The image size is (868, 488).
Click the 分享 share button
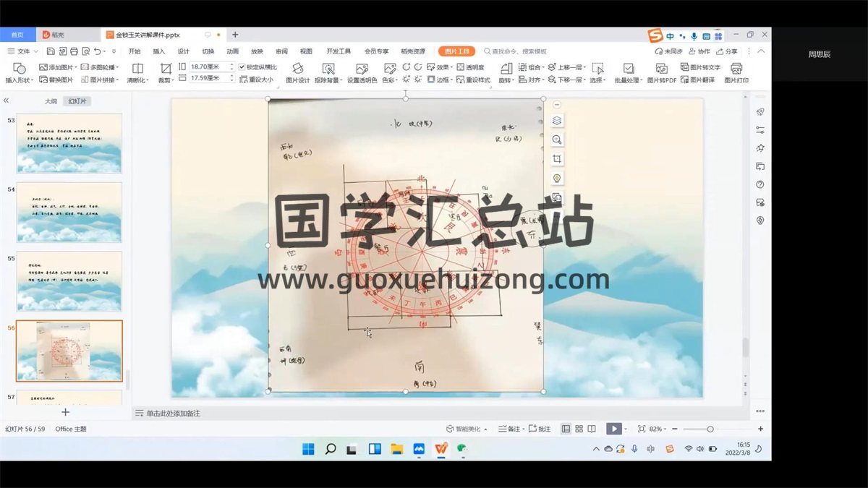(728, 51)
